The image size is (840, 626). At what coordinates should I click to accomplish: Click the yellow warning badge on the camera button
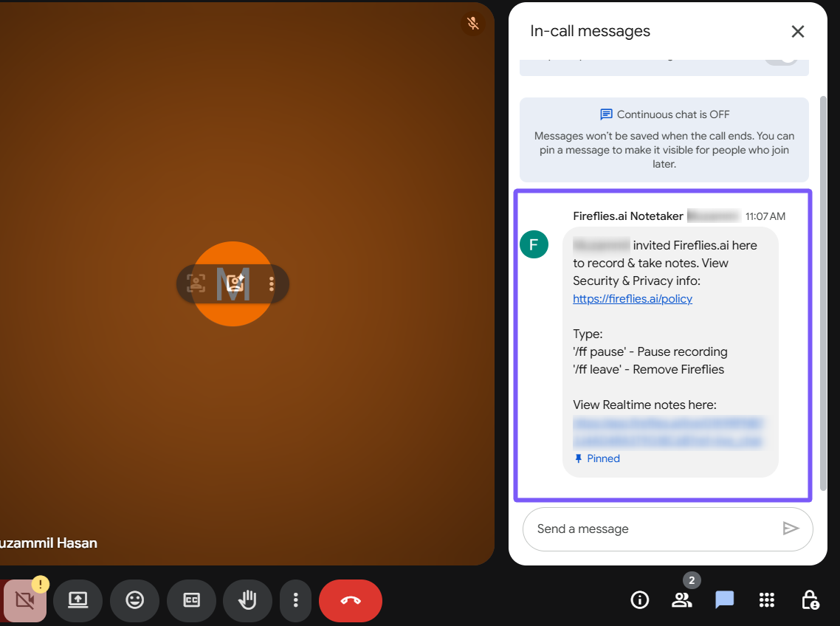point(40,584)
